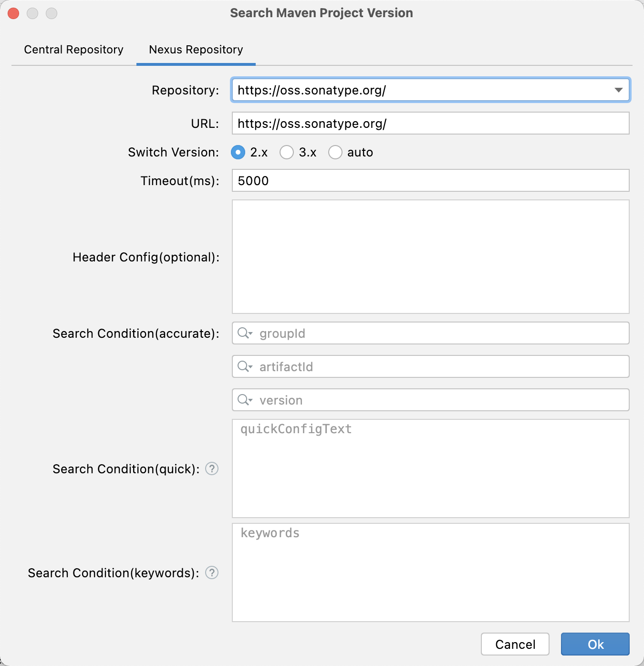
Task: Select the auto version radio button
Action: (x=335, y=152)
